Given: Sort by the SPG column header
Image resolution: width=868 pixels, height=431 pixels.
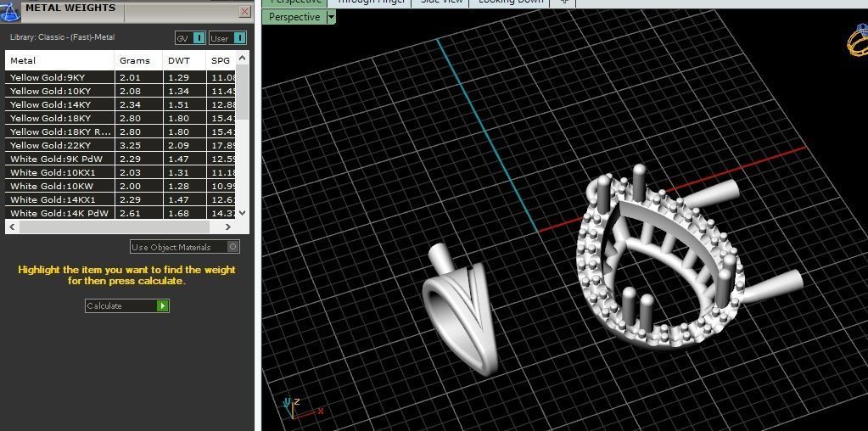Looking at the screenshot, I should 221,60.
